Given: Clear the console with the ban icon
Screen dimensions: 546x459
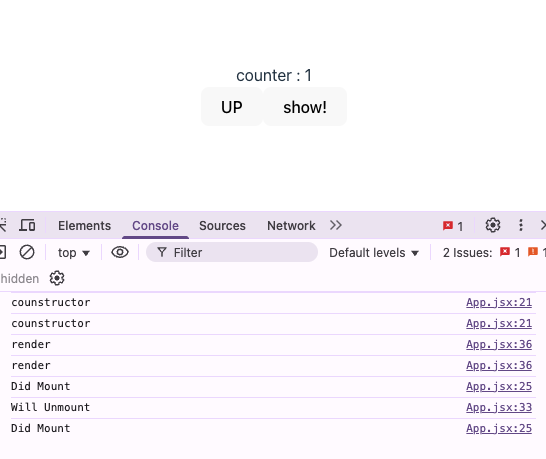Looking at the screenshot, I should 27,252.
